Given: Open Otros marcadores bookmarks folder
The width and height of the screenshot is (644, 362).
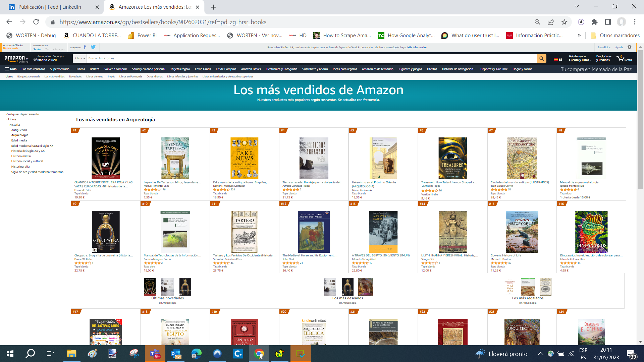Looking at the screenshot, I should (x=615, y=36).
